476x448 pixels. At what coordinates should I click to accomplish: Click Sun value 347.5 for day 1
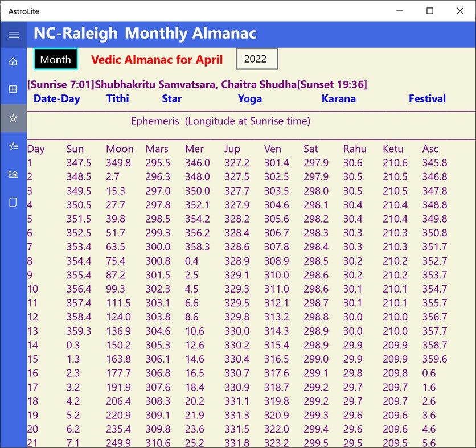[x=79, y=163]
